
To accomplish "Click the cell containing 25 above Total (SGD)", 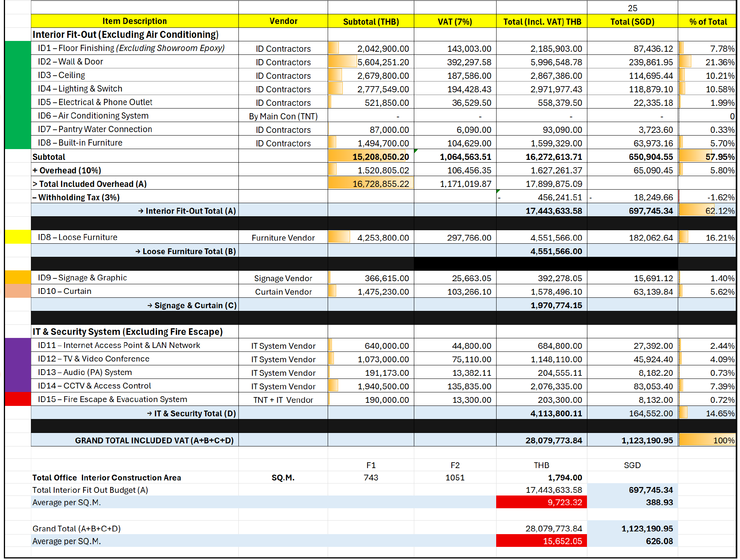I will pos(632,8).
